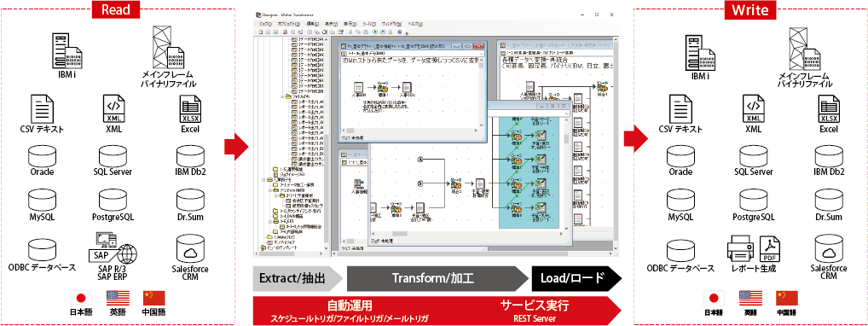The width and height of the screenshot is (868, 326).
Task: Click the Load/ロード stage arrow
Action: click(x=576, y=278)
